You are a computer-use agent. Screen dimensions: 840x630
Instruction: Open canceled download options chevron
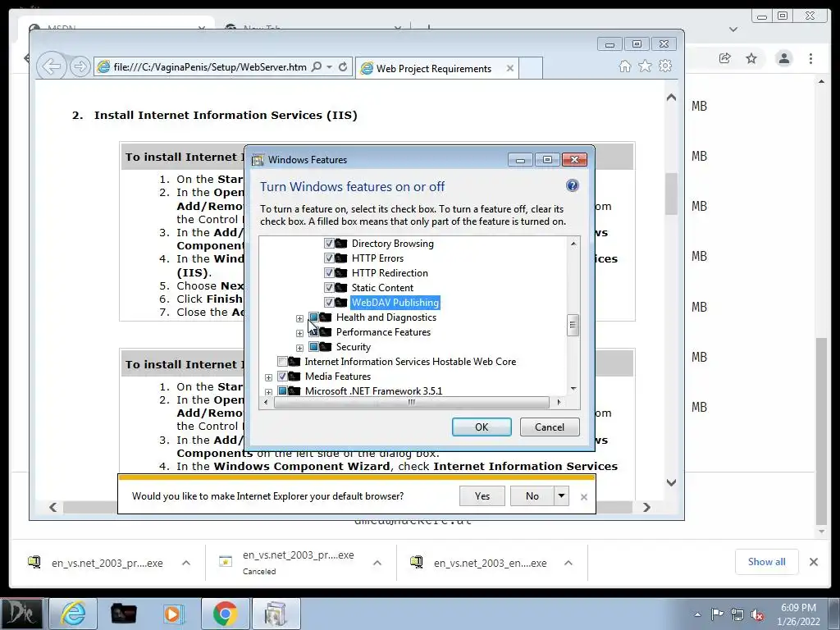pos(377,563)
